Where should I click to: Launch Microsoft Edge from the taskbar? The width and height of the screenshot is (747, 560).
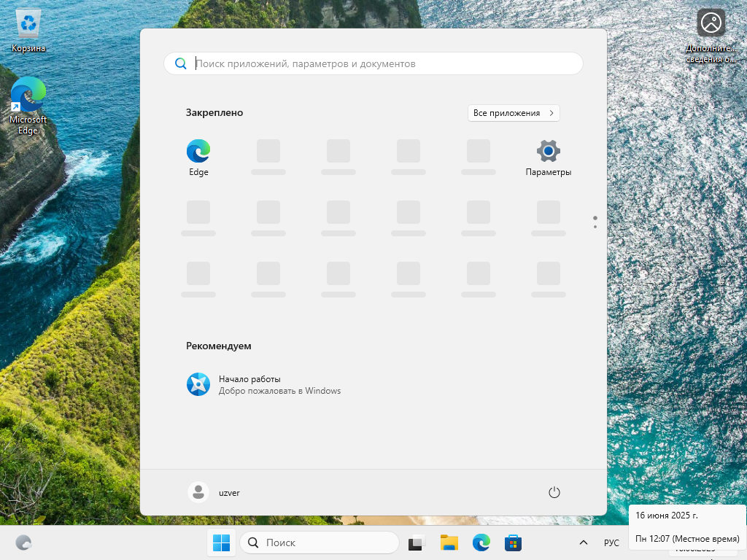coord(481,542)
